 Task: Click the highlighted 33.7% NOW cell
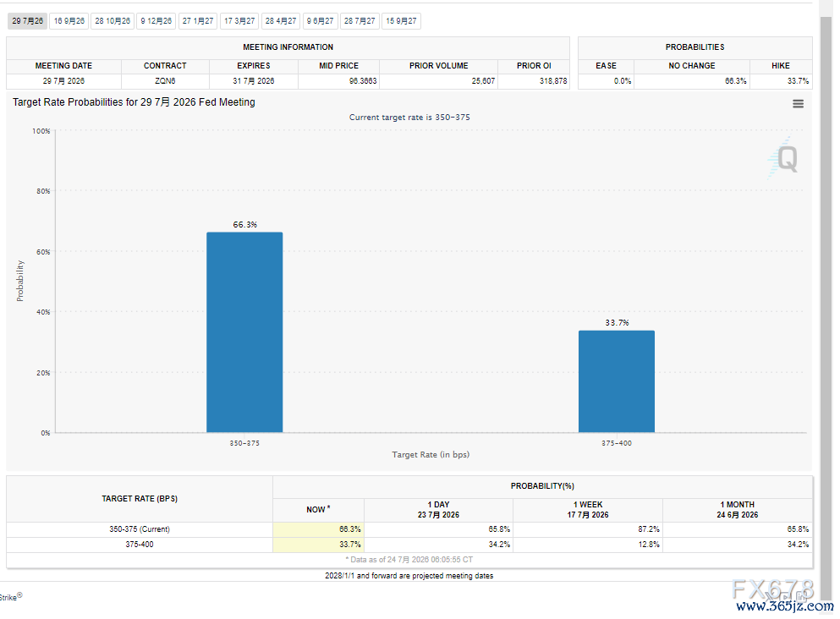pos(318,545)
